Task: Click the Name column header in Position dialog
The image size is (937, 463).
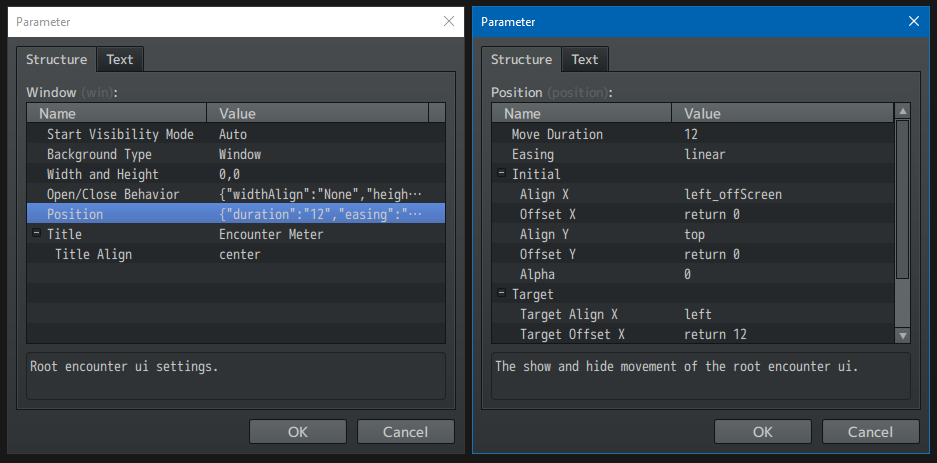Action: (581, 114)
